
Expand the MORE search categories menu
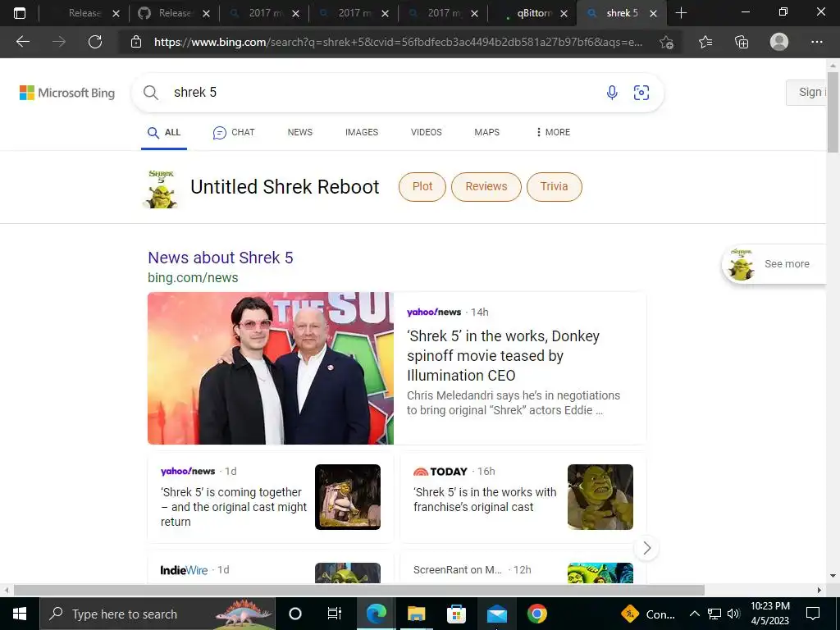[553, 132]
